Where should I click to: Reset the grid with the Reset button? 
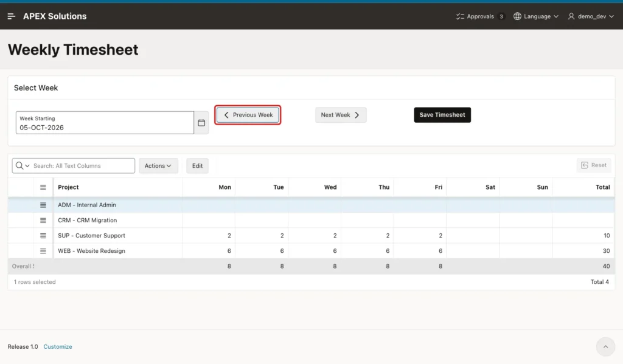click(x=594, y=165)
